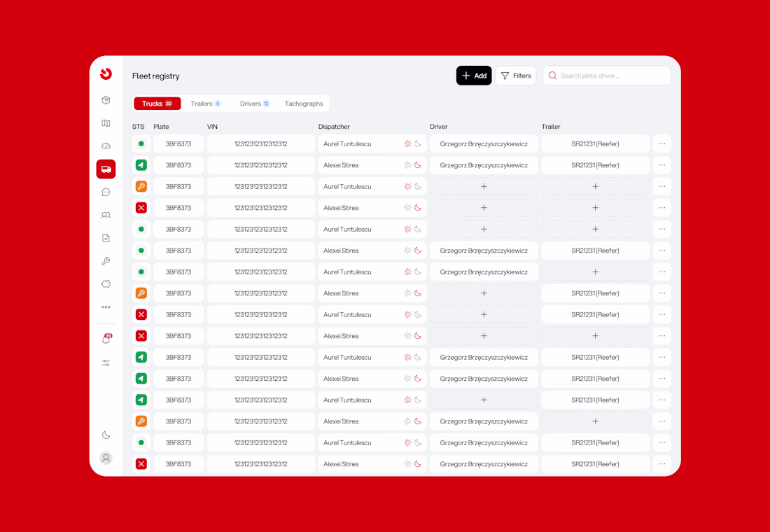
Task: Click the Driver column header
Action: tap(438, 127)
